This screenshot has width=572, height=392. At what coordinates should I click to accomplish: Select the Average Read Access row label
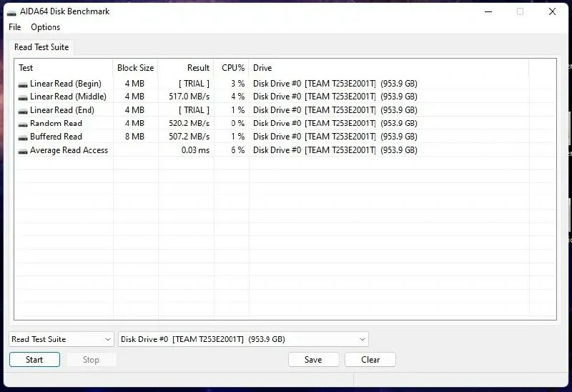[69, 150]
